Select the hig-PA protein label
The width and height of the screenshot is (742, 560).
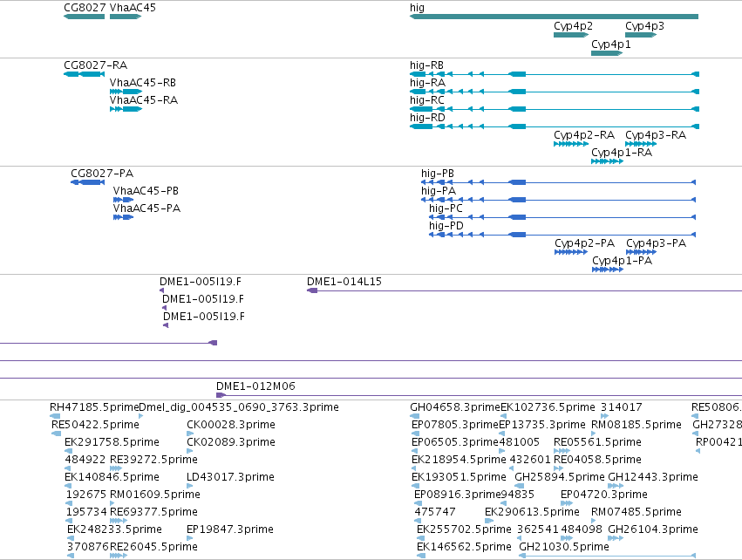[x=439, y=191]
